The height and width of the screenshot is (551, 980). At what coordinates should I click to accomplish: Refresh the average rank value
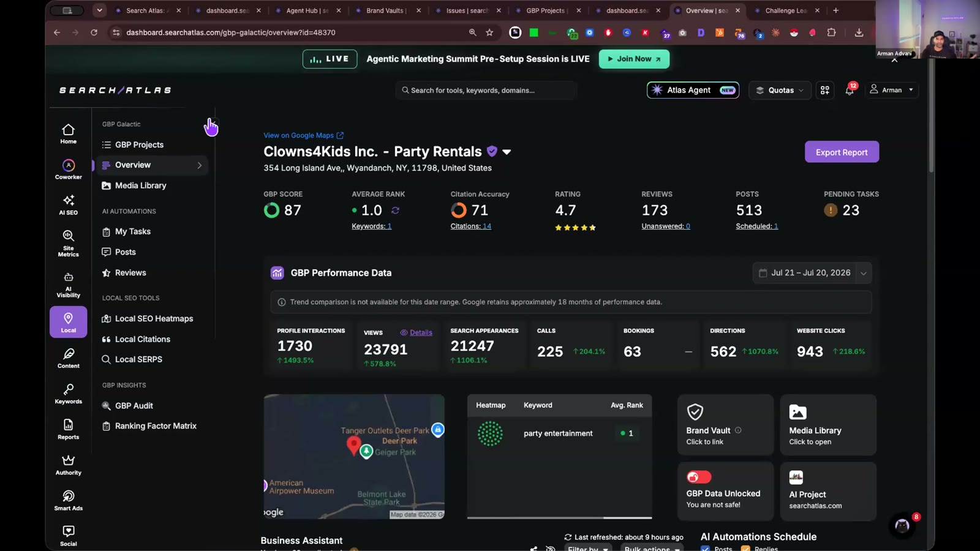pyautogui.click(x=395, y=210)
